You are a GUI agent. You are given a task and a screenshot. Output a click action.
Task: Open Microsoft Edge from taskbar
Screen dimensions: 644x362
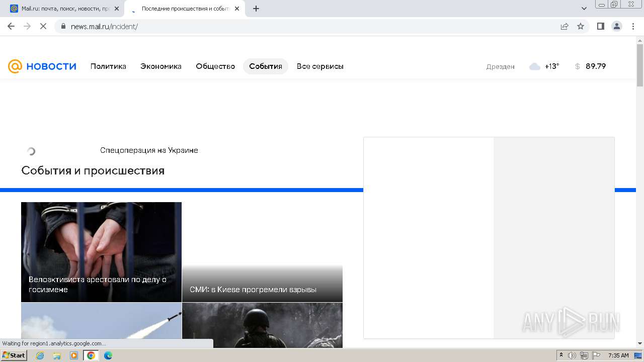[x=108, y=355]
